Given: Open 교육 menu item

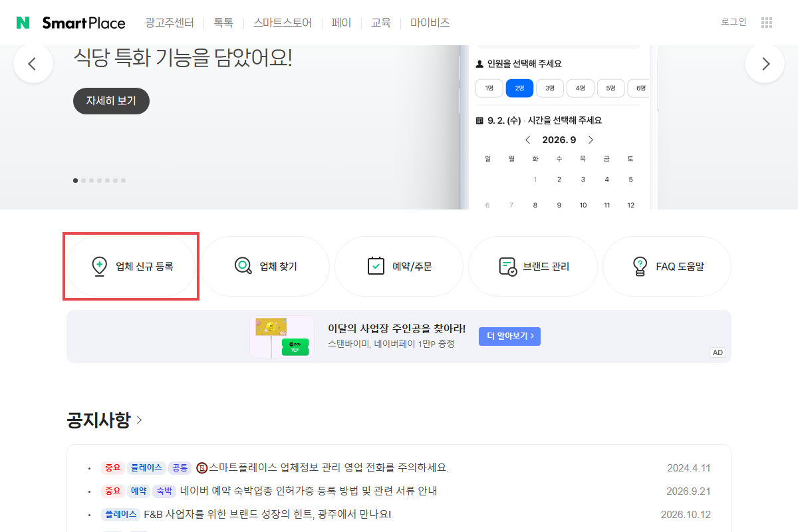Looking at the screenshot, I should pos(381,23).
